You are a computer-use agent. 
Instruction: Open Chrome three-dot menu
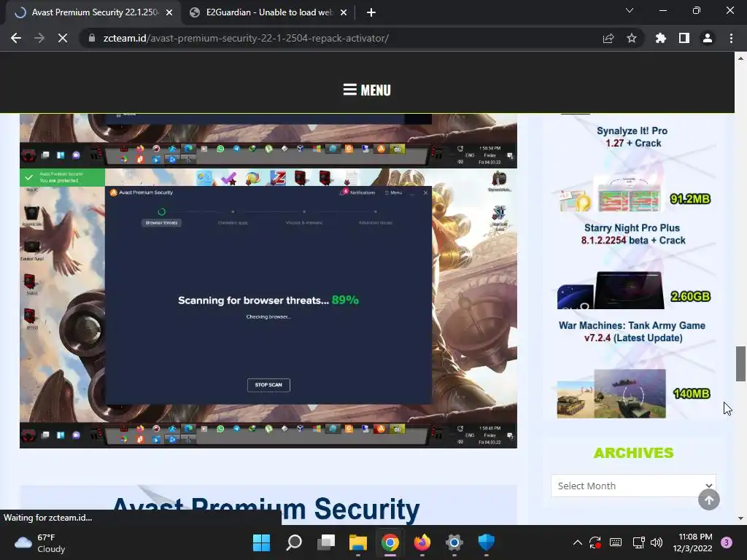tap(731, 38)
